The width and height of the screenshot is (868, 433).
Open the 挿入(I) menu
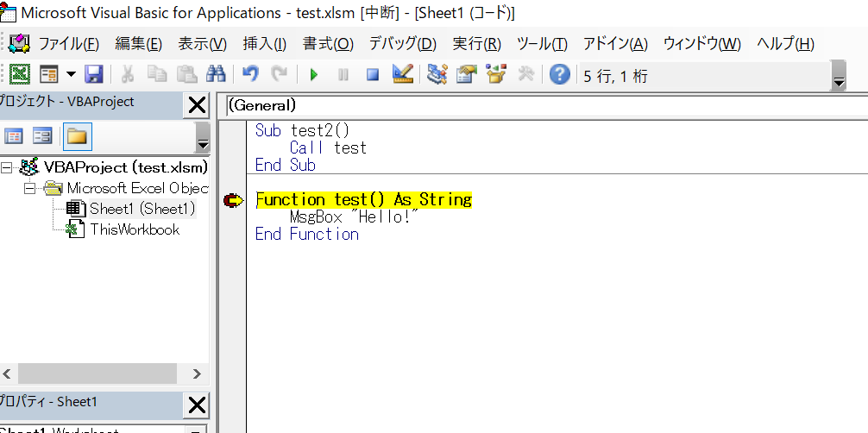265,44
